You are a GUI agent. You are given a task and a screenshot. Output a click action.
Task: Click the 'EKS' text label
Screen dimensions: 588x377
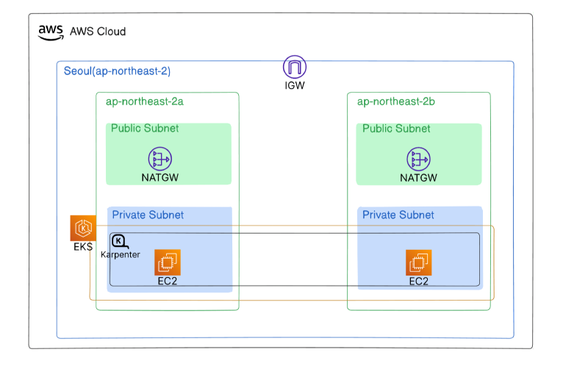click(83, 247)
